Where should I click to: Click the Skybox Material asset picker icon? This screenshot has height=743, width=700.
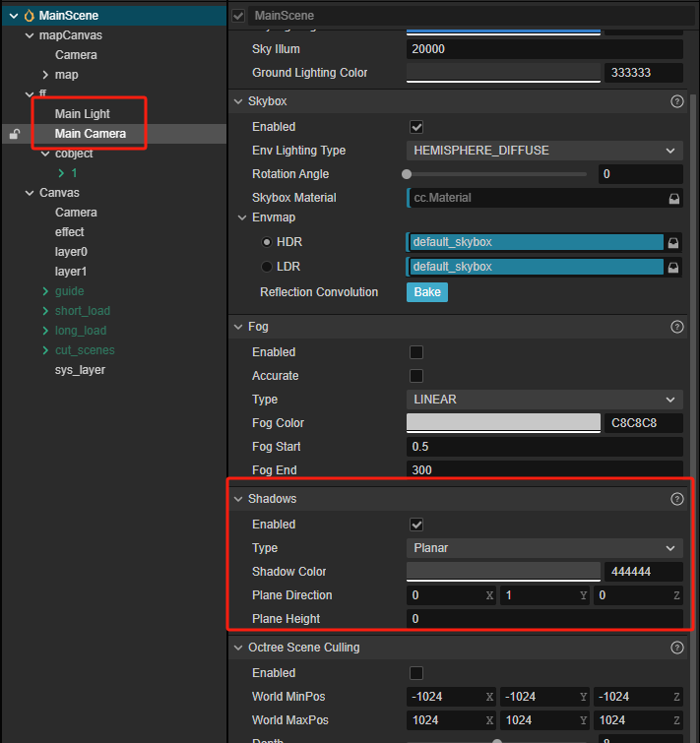674,199
